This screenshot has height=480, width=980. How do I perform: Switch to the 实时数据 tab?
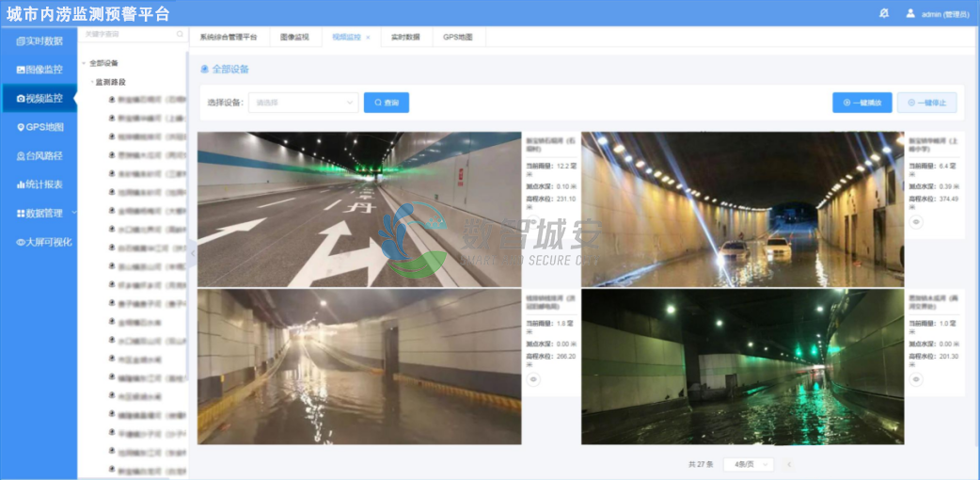[405, 38]
